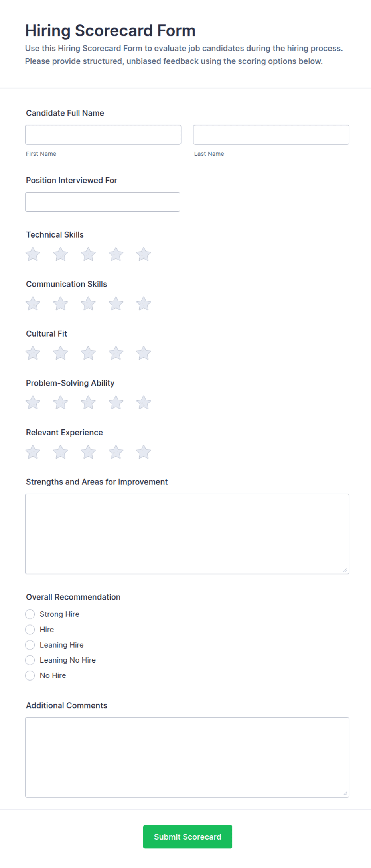371x868 pixels.
Task: Set Communication Skills to one star
Action: point(33,303)
